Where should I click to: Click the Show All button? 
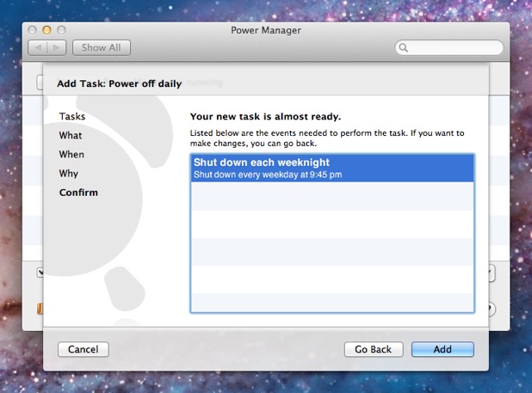click(101, 48)
